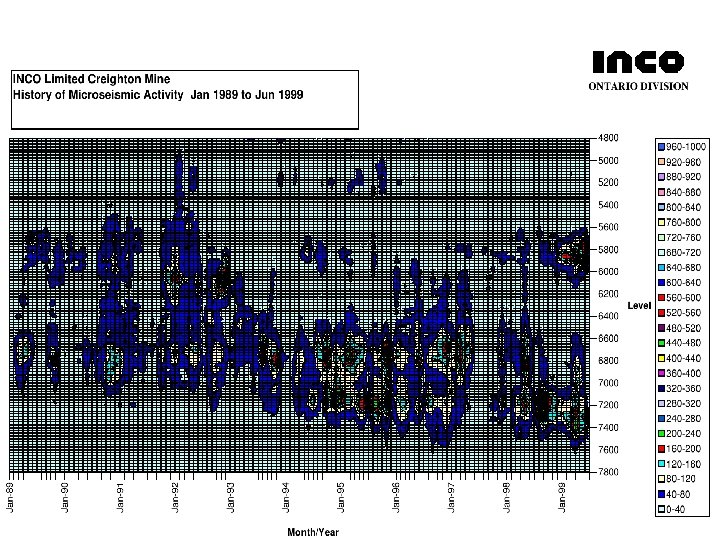The height and width of the screenshot is (540, 720).
Task: Click the 160-200 red legend swatch
Action: click(x=661, y=449)
